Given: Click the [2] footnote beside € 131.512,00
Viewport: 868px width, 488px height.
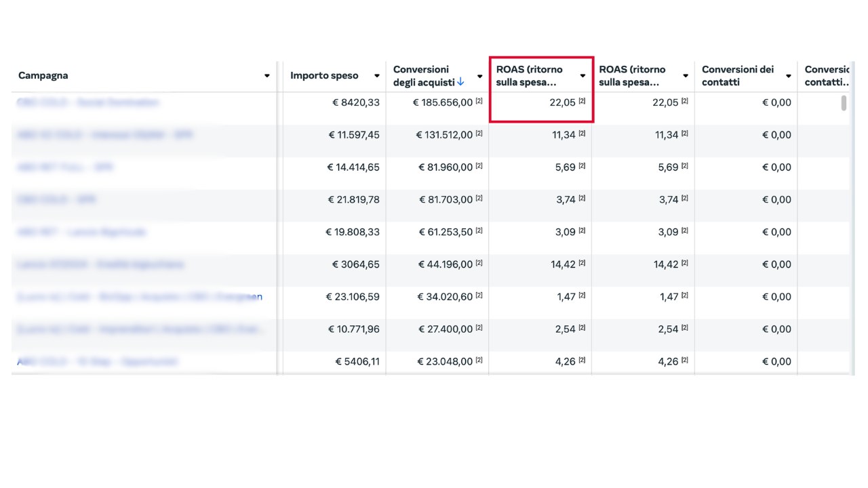Looking at the screenshot, I should (479, 134).
